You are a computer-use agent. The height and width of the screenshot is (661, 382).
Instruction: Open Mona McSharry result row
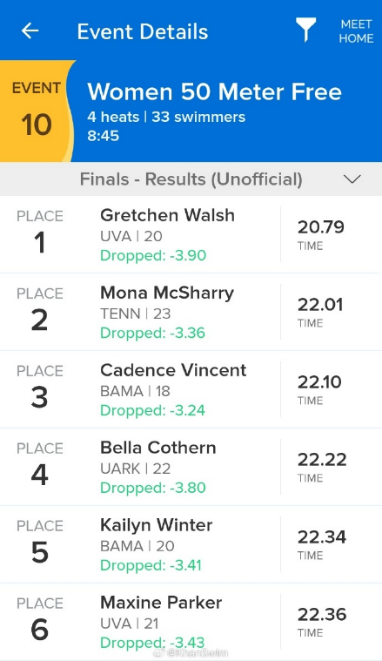click(191, 312)
